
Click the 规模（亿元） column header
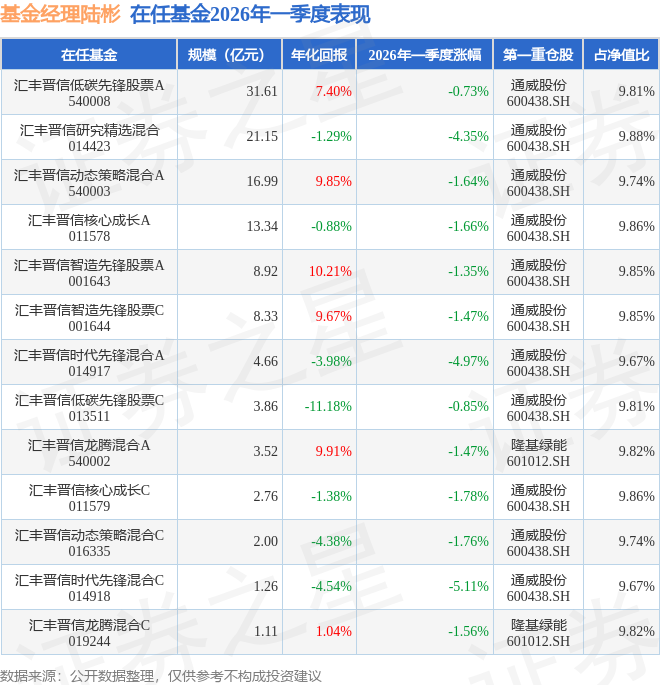click(229, 55)
